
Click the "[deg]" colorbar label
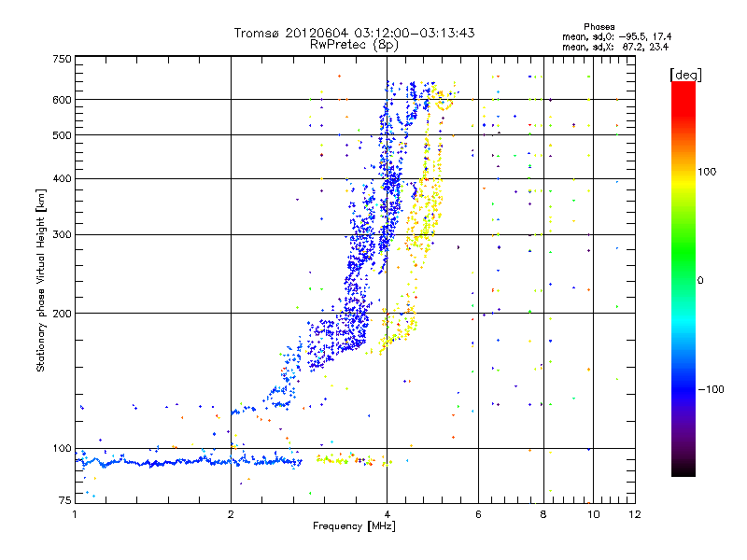pyautogui.click(x=685, y=75)
